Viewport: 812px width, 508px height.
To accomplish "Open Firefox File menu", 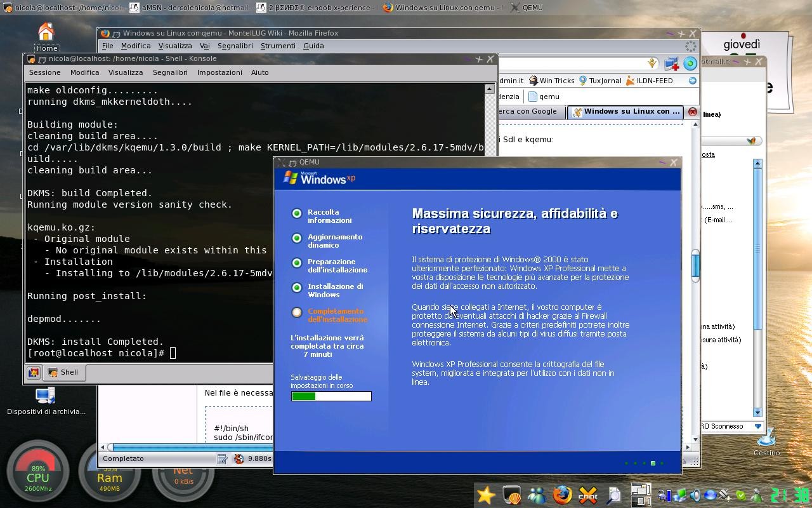I will pos(107,46).
